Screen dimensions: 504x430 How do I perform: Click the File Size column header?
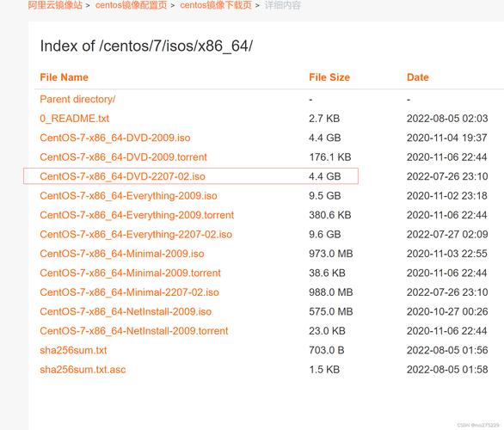point(329,77)
